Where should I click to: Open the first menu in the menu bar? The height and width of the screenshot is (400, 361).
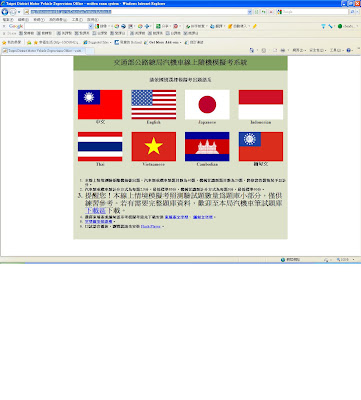8,20
